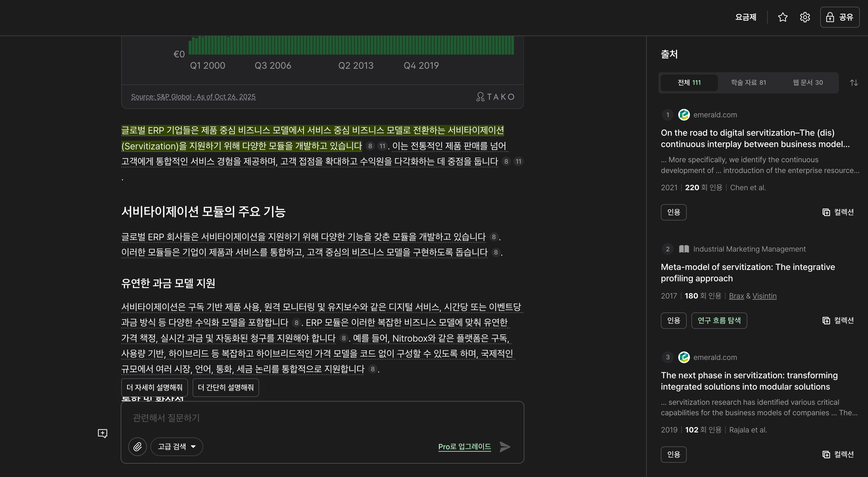This screenshot has width=868, height=477.
Task: Click the new chat icon at left
Action: (x=102, y=433)
